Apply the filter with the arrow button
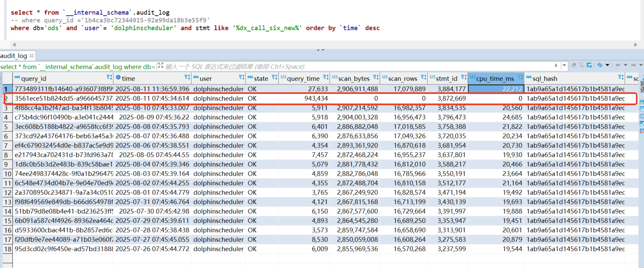 click(556, 65)
